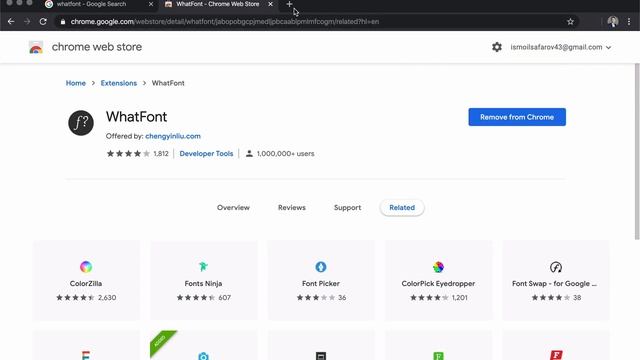Click Fonts Ninja title text

203,283
